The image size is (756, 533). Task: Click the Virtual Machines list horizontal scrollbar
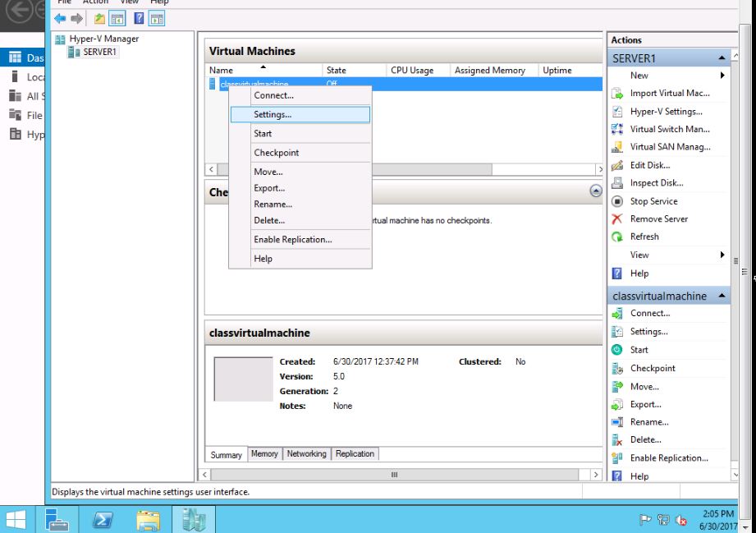pos(355,169)
